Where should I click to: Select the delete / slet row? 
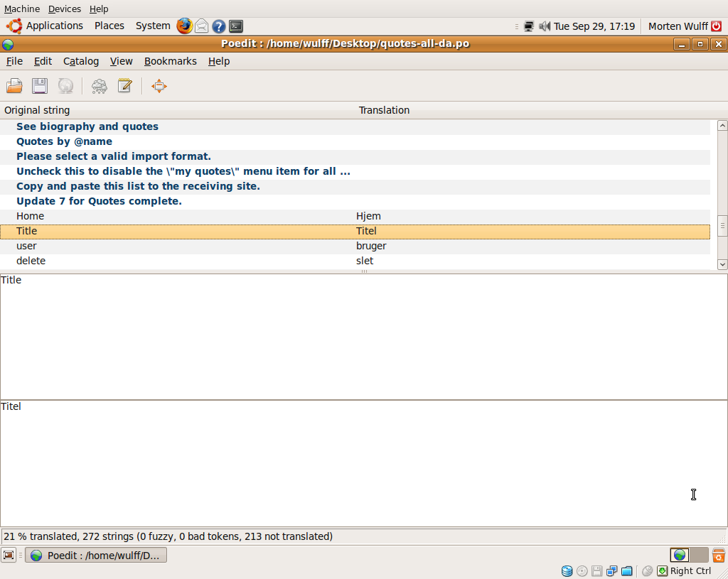click(x=355, y=261)
